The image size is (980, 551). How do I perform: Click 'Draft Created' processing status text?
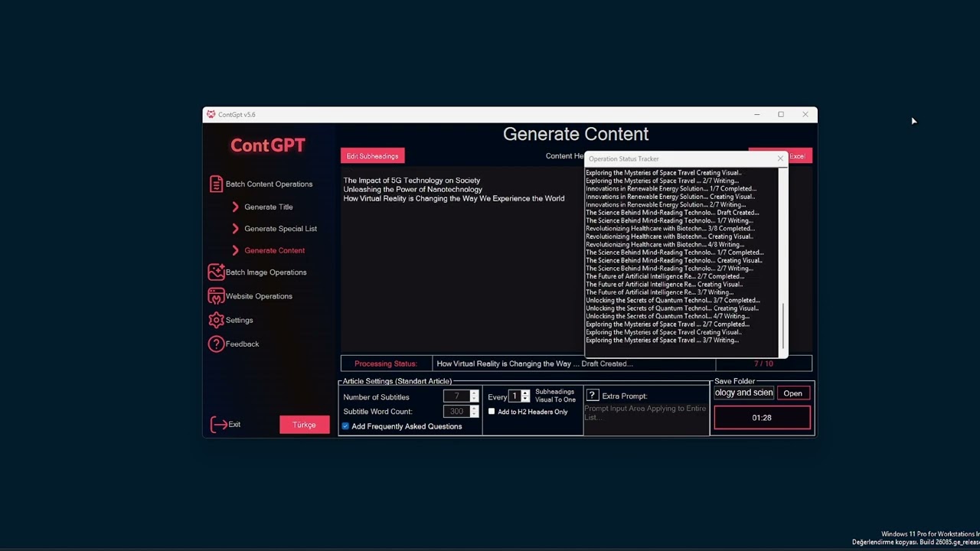(607, 364)
